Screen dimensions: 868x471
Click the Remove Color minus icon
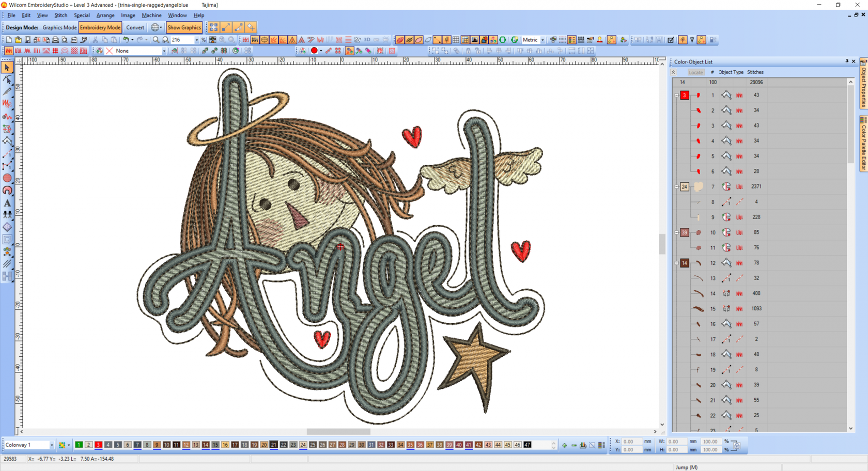tap(574, 445)
